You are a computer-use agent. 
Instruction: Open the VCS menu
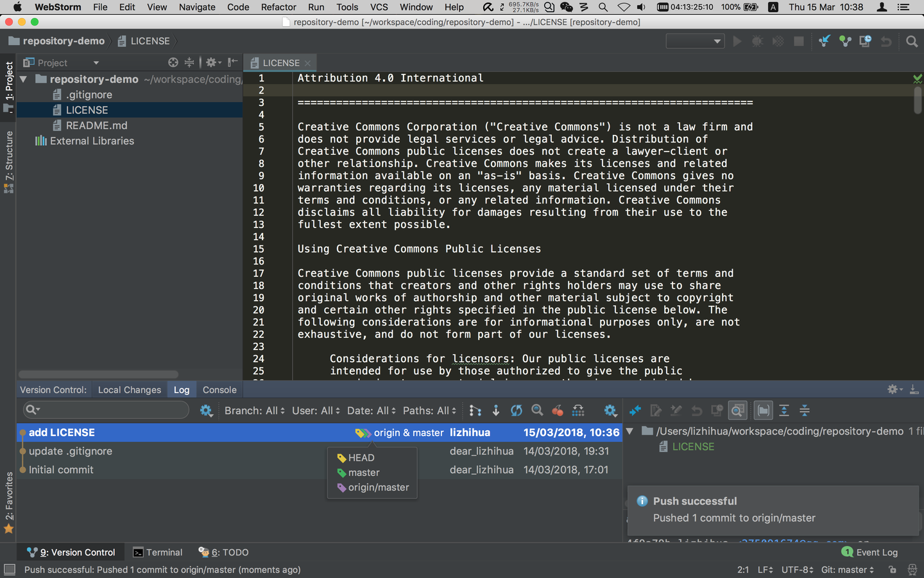click(x=379, y=7)
